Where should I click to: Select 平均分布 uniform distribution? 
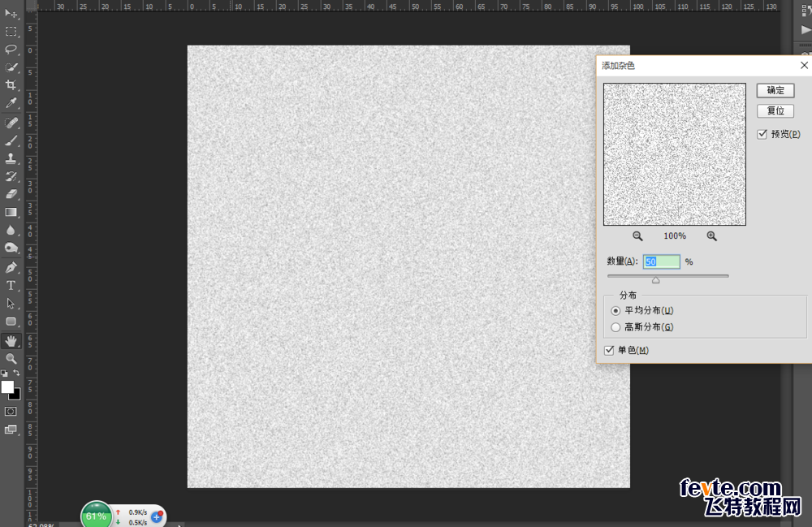coord(615,311)
